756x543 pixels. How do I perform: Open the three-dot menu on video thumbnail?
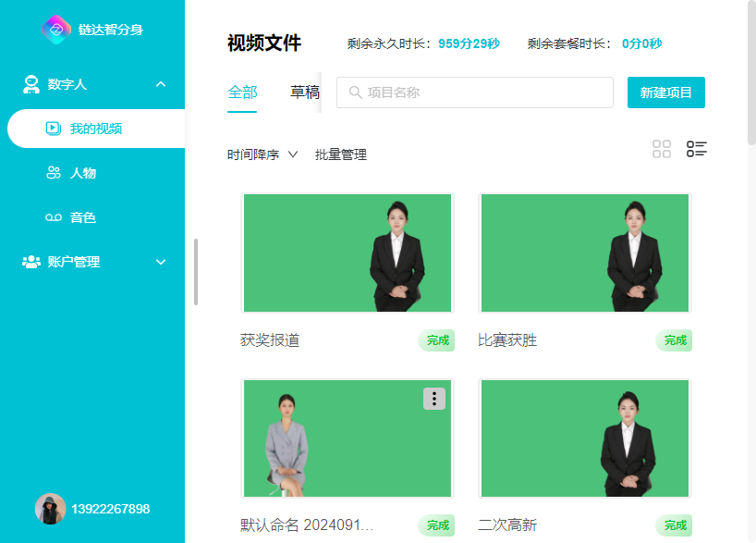pos(434,399)
